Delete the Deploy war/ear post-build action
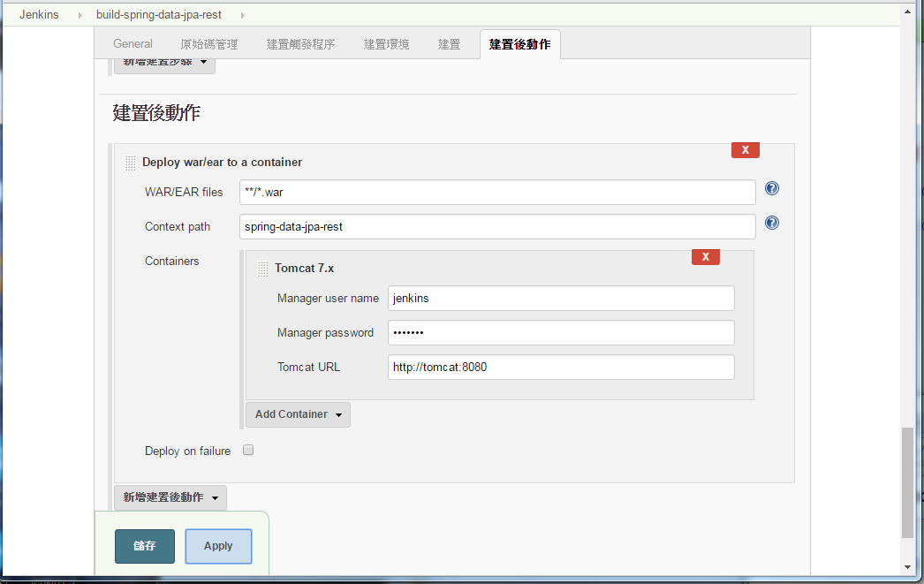The width and height of the screenshot is (924, 584). tap(745, 149)
